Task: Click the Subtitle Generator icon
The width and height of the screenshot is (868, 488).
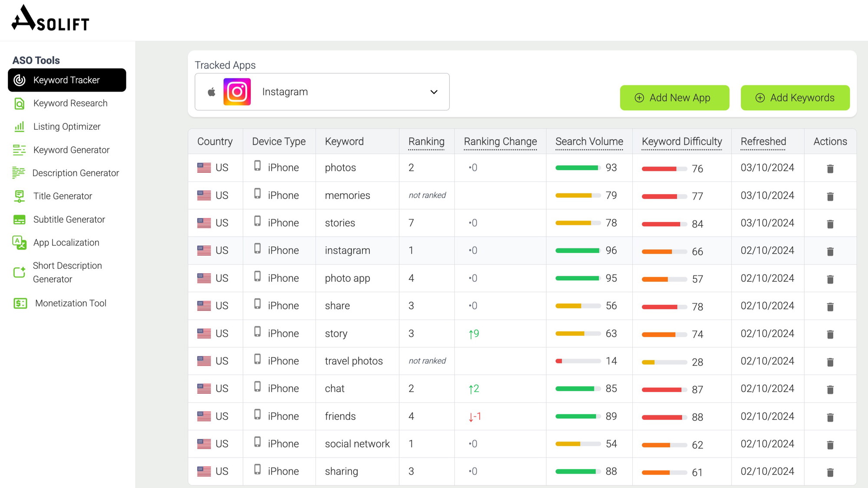Action: [20, 220]
